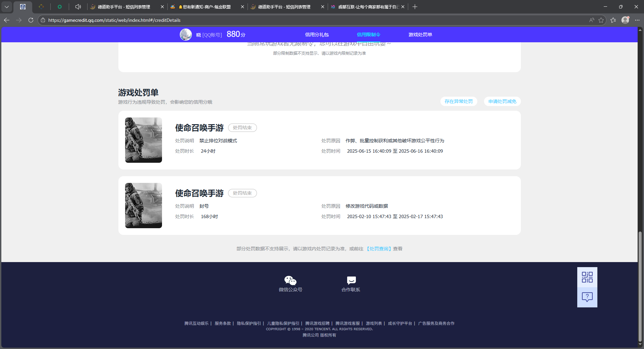Select the pinned tab with orange diamond icon
Image resolution: width=644 pixels, height=349 pixels.
[41, 7]
